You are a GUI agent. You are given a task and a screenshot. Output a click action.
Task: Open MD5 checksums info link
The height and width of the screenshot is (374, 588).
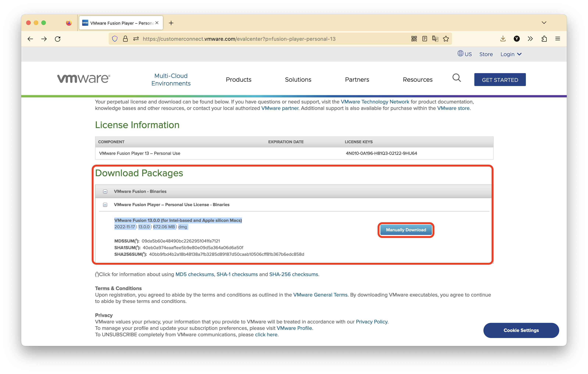195,274
